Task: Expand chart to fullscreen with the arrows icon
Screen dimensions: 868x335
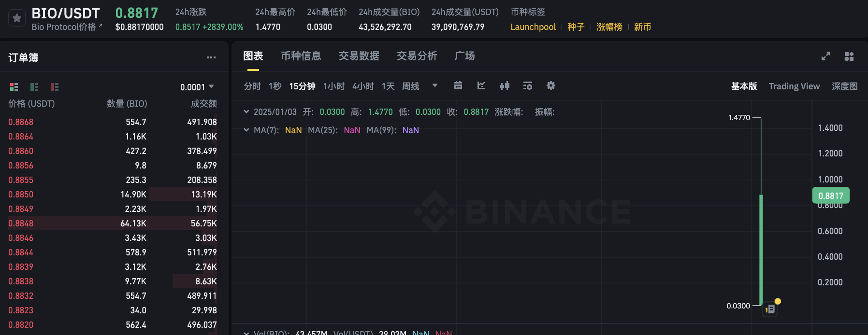Action: coord(826,56)
